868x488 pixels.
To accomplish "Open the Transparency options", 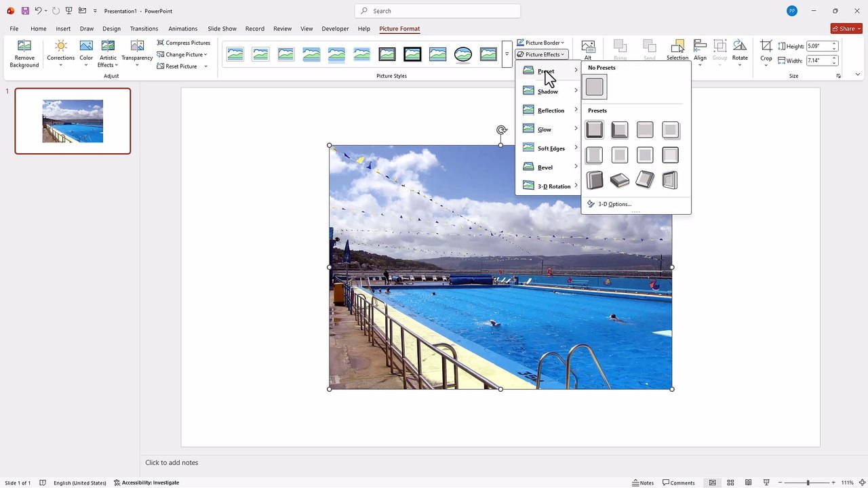I will point(137,54).
